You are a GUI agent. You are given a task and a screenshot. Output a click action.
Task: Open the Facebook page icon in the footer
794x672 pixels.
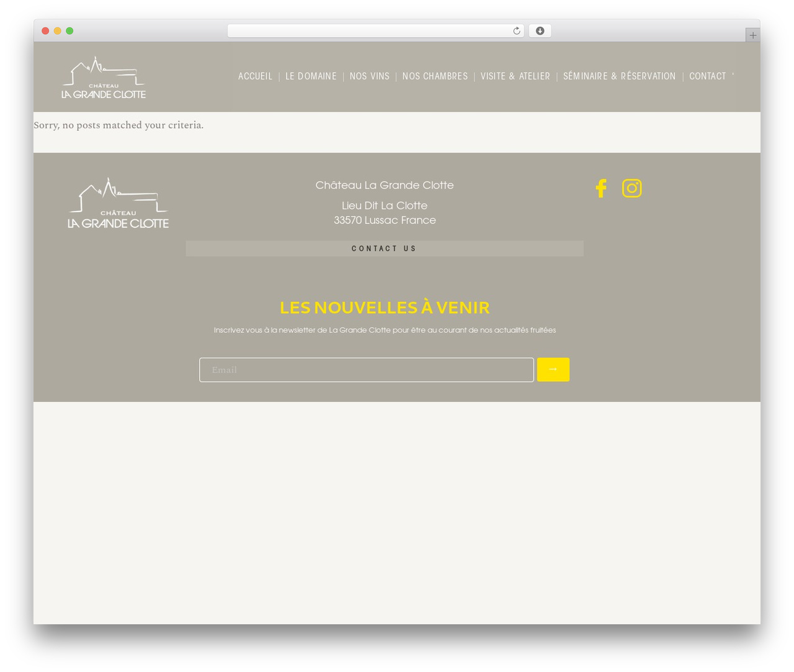pyautogui.click(x=600, y=188)
